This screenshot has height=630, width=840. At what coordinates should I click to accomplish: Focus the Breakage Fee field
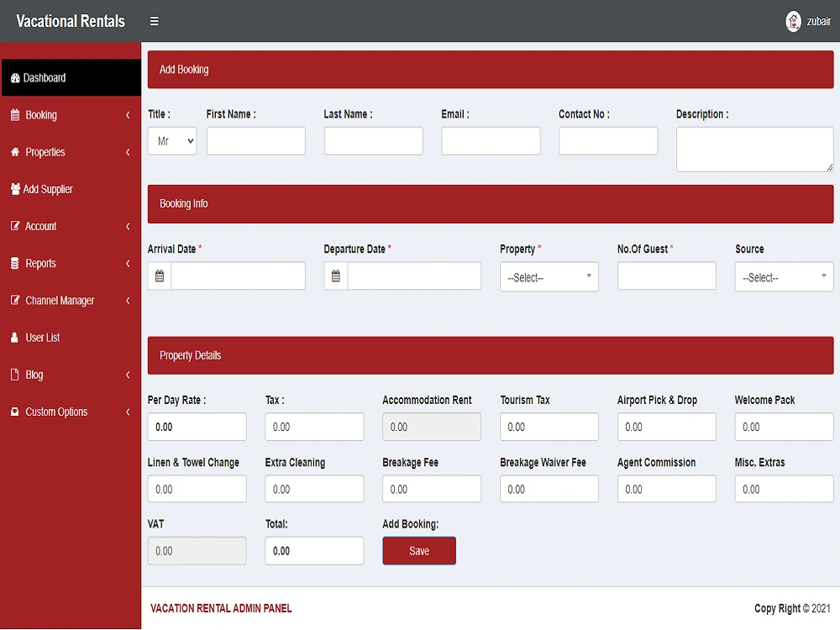[x=432, y=489]
